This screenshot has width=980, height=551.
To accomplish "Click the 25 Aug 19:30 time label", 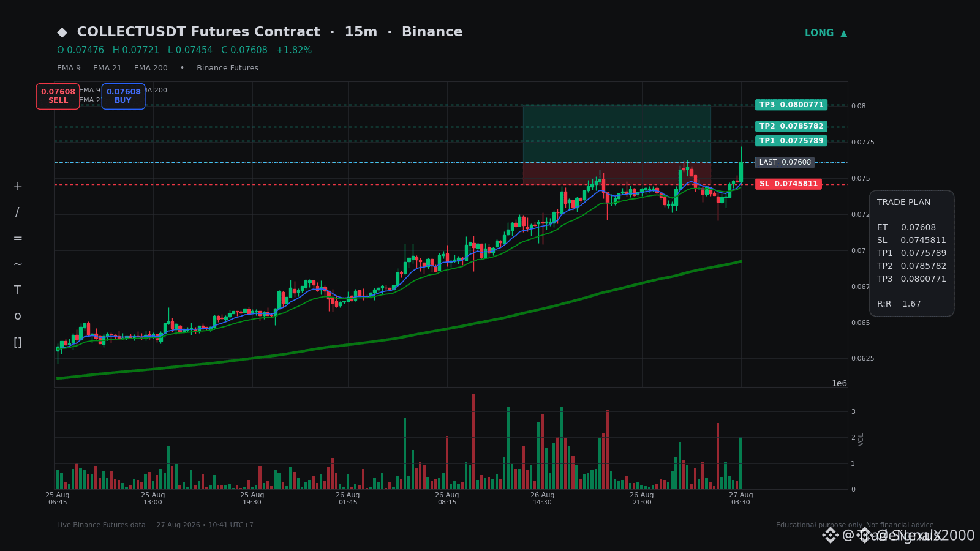I will (x=252, y=499).
